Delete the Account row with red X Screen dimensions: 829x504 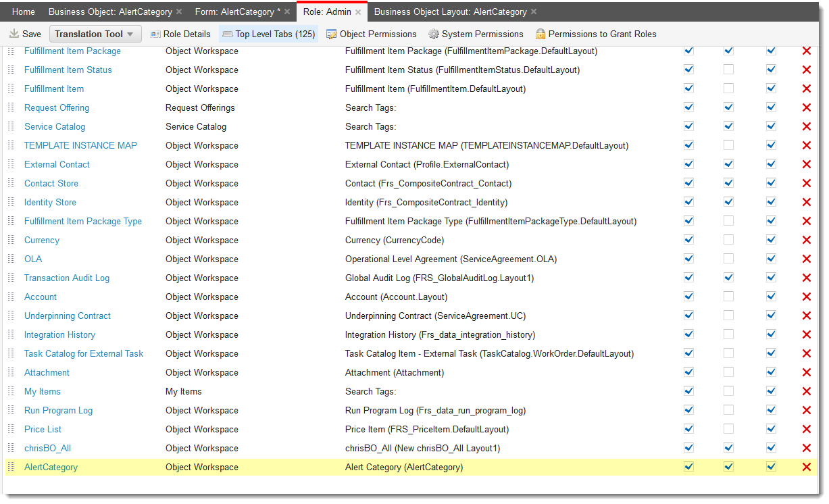click(806, 297)
